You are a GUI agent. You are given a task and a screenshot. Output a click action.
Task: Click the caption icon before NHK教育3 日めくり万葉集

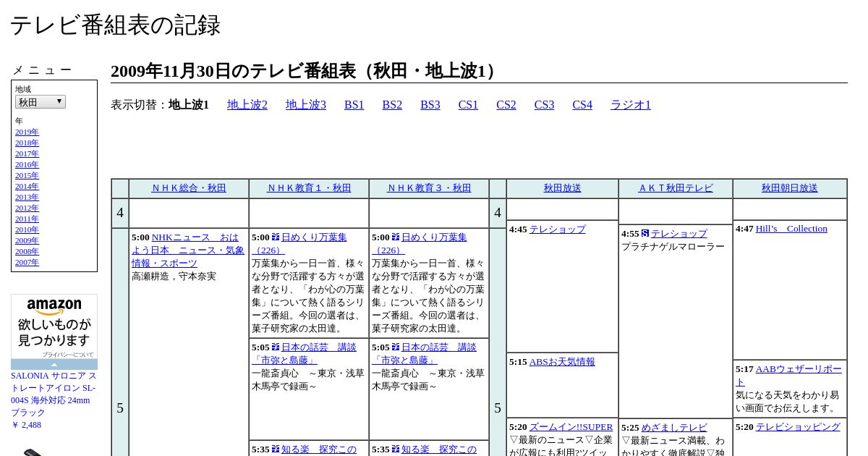coord(396,237)
